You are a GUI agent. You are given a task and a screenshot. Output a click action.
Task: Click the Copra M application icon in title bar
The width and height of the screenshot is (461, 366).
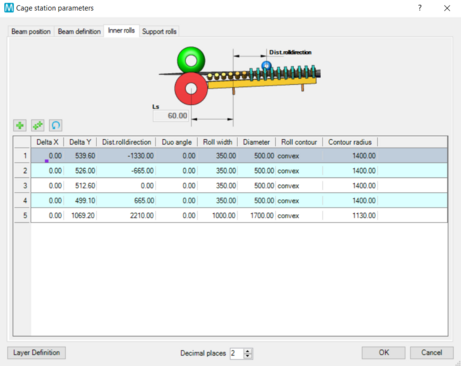(x=9, y=8)
